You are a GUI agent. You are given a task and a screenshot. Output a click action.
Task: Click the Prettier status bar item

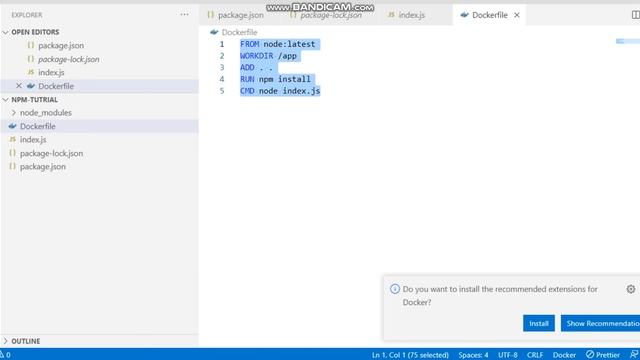coord(603,355)
